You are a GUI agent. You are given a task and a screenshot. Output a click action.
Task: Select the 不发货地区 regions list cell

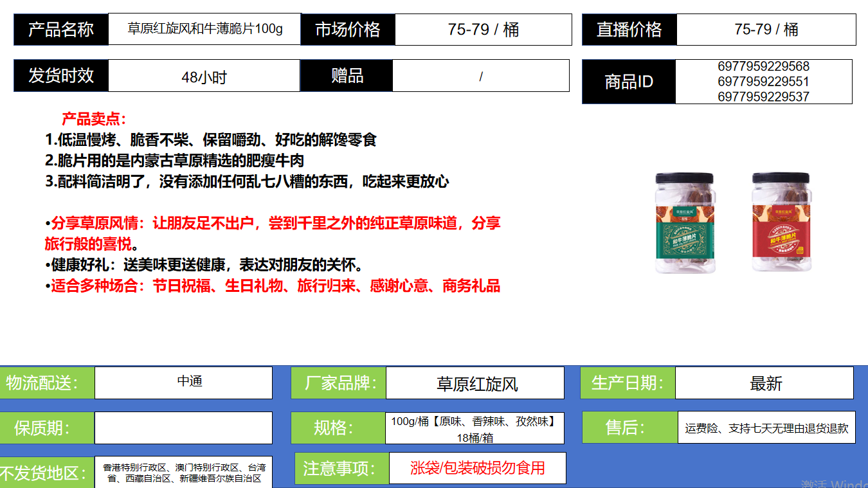(183, 473)
